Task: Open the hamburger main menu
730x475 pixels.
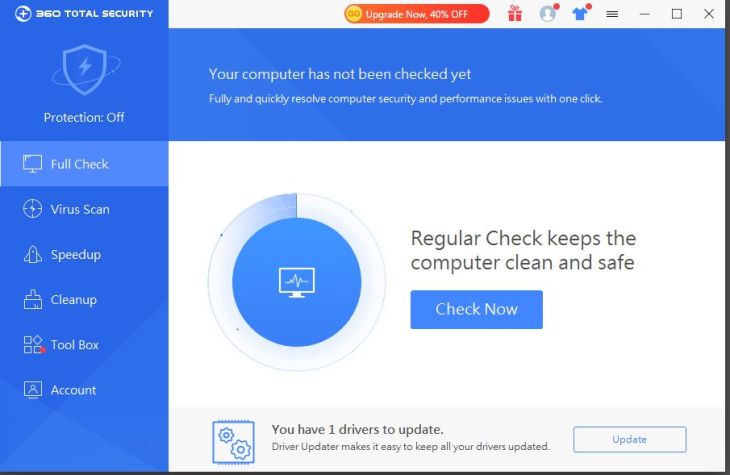Action: (x=612, y=14)
